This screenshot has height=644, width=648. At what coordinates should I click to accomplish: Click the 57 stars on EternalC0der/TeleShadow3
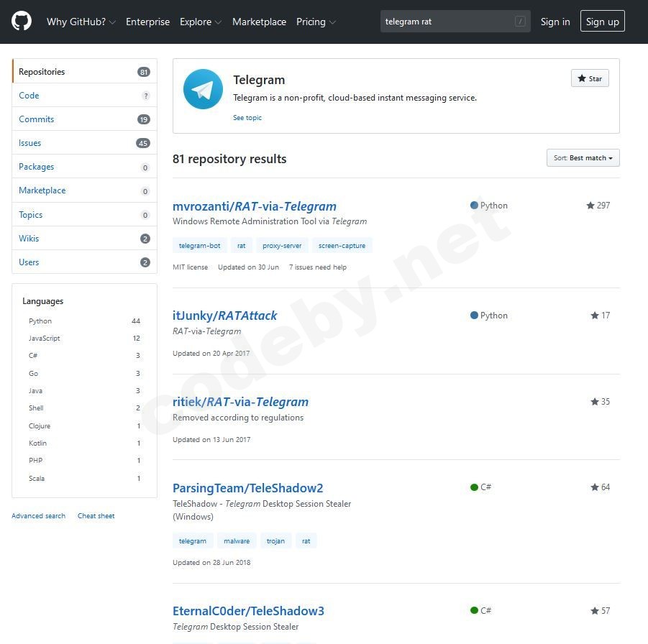click(x=600, y=610)
